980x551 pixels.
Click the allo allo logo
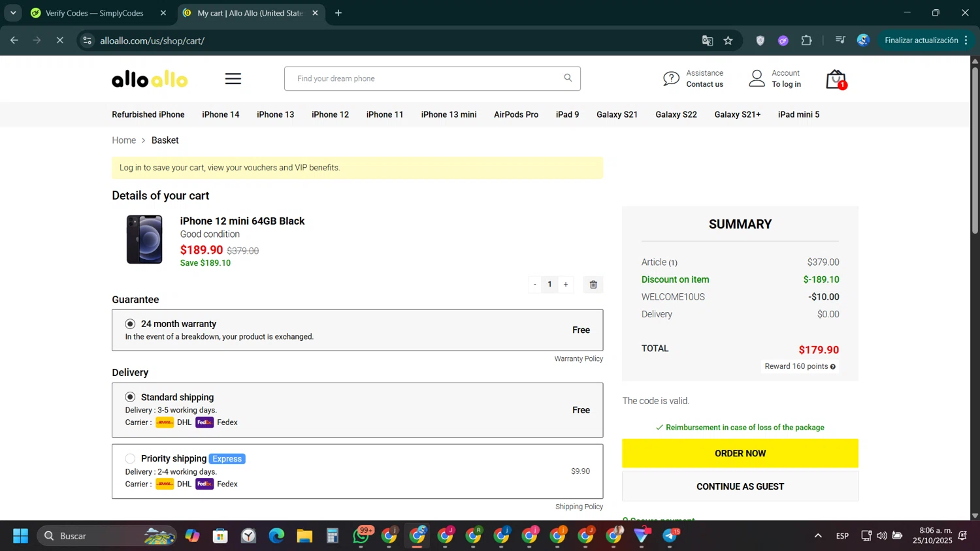tap(150, 80)
